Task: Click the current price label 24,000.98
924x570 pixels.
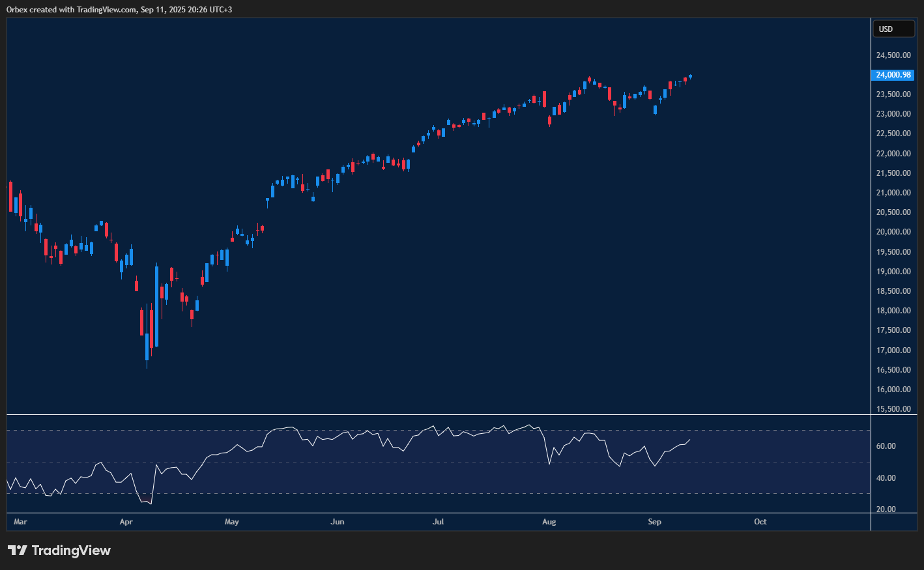Action: (x=893, y=75)
